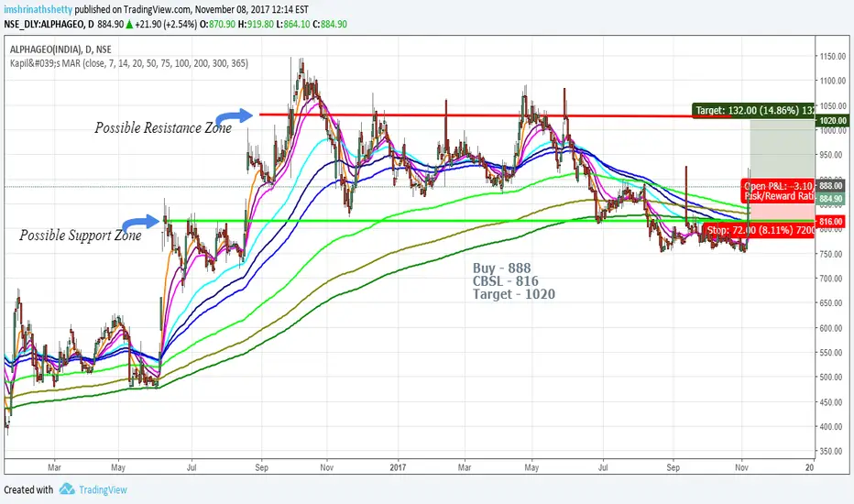854x504 pixels.
Task: Select the 'Possible Support Zone' annotation text
Action: pyautogui.click(x=81, y=236)
